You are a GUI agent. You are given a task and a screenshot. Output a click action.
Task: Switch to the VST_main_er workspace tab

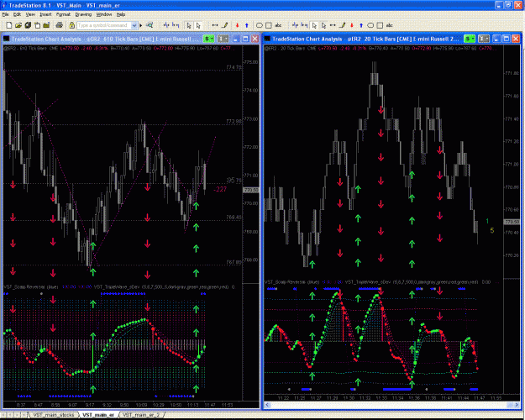[x=98, y=415]
